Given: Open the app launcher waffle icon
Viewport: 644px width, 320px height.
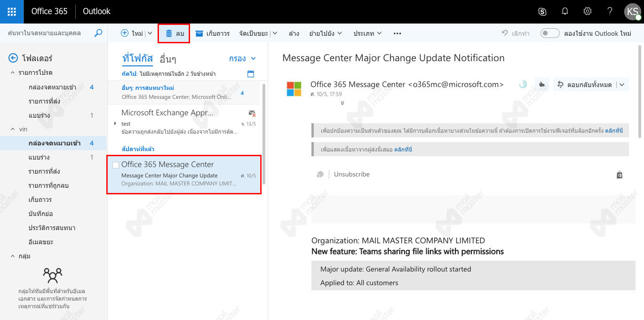Looking at the screenshot, I should (x=12, y=11).
